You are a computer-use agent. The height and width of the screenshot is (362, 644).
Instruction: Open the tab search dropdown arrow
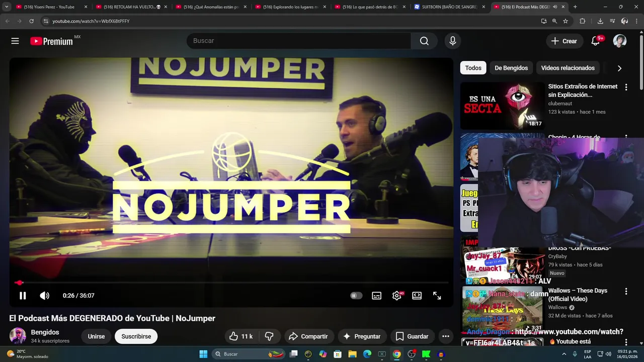tap(7, 7)
